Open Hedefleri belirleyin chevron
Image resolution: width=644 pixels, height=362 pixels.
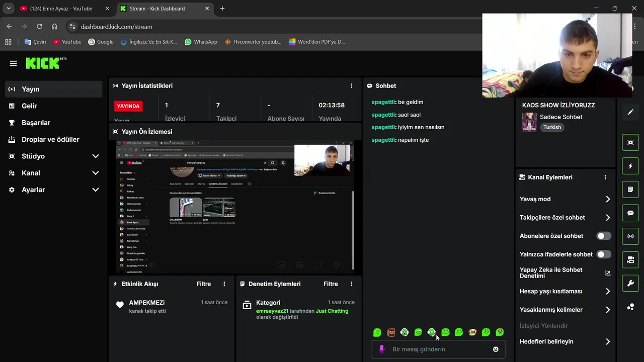608,341
